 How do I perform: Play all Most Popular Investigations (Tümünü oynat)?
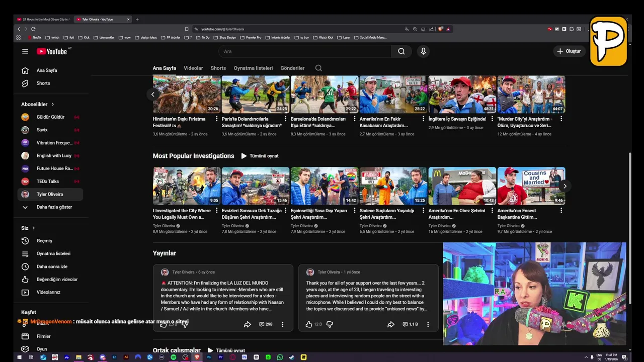(260, 156)
